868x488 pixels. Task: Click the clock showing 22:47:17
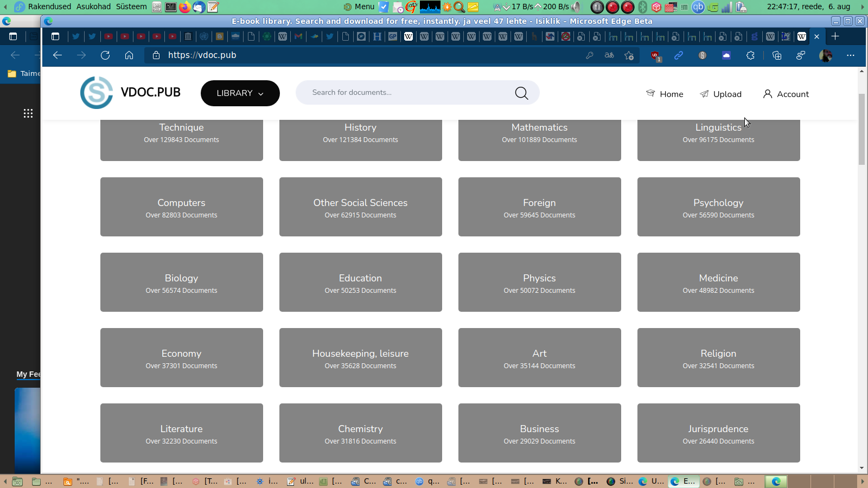[x=808, y=7]
